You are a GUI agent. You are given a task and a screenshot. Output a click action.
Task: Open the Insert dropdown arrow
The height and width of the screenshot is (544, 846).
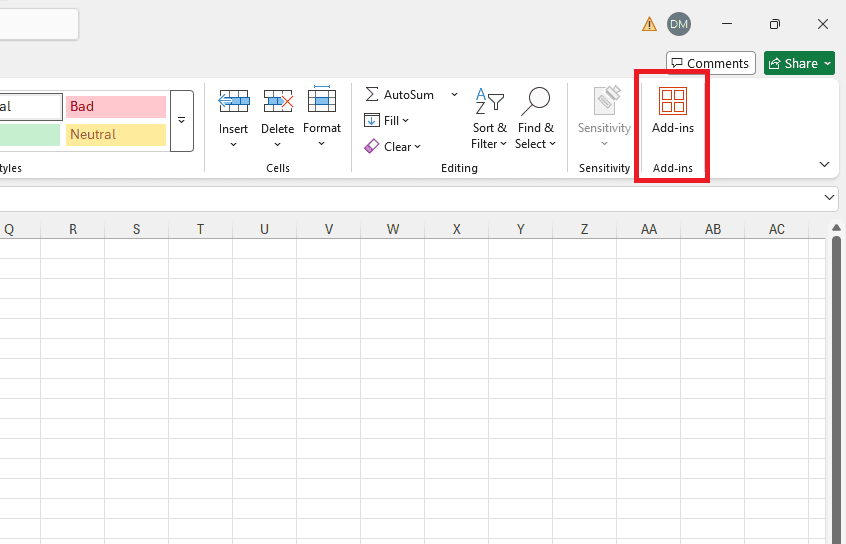coord(233,144)
